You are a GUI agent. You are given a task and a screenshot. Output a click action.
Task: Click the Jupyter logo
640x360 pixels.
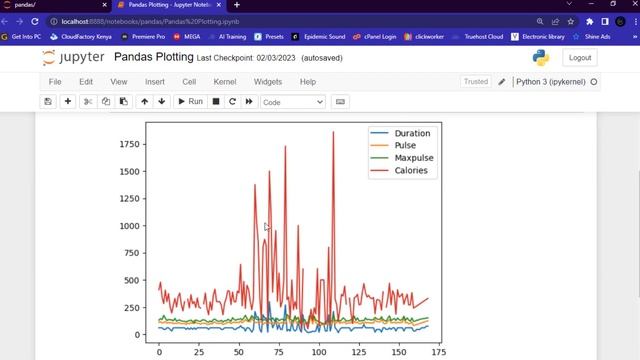pos(73,58)
